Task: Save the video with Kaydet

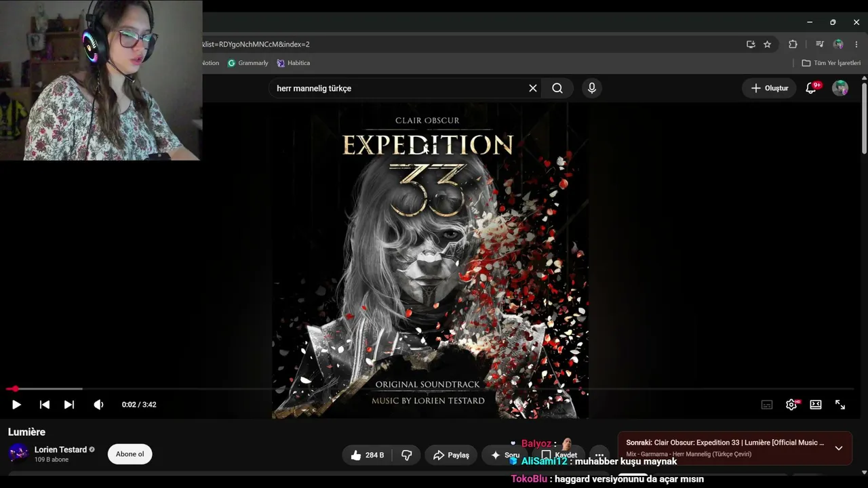Action: pos(559,455)
